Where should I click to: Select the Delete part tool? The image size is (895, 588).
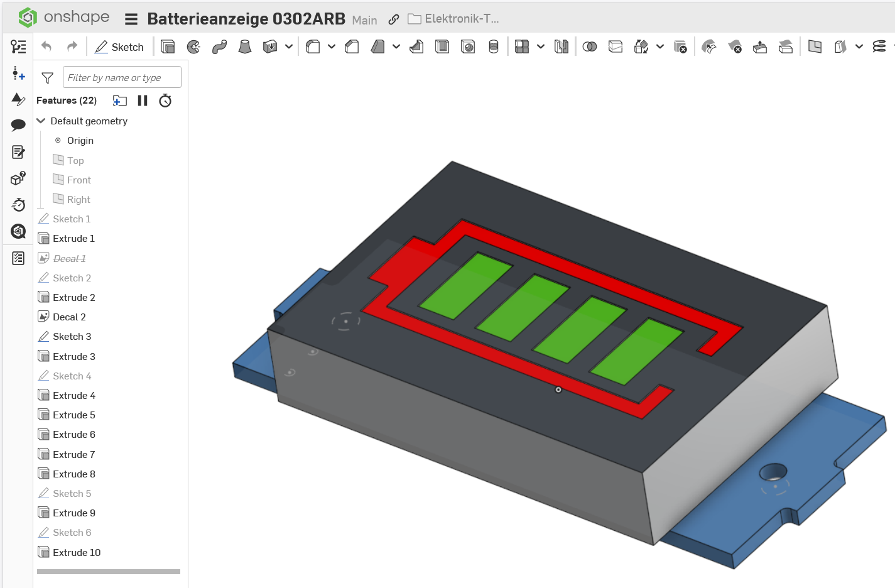680,46
